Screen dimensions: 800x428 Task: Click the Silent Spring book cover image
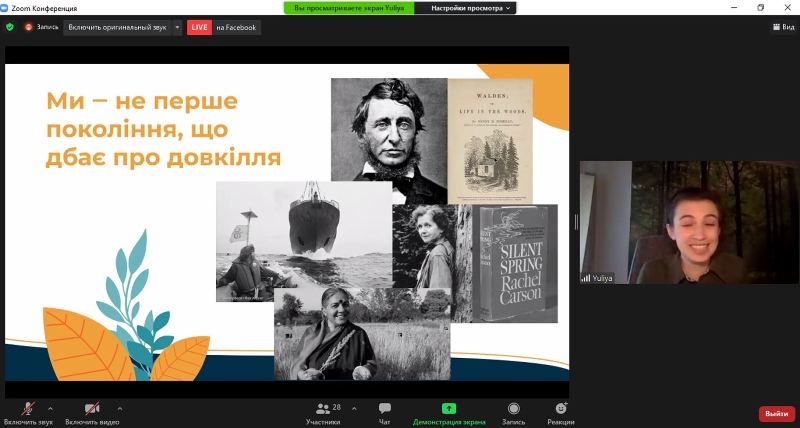click(x=515, y=263)
